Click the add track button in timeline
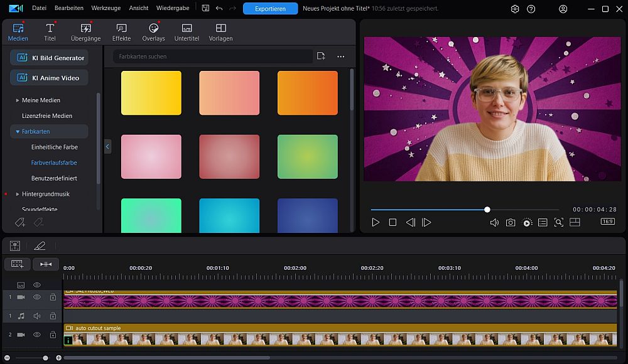This screenshot has width=628, height=364. point(17,264)
